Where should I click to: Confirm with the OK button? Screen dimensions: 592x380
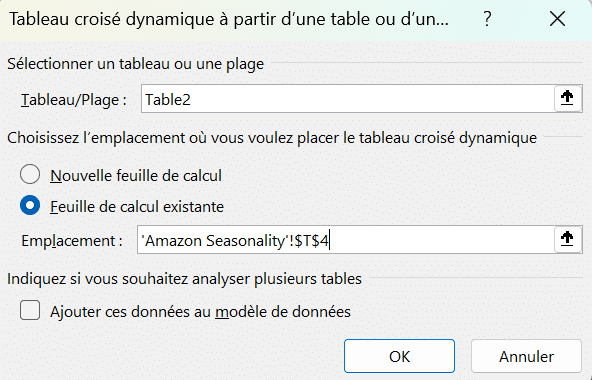pyautogui.click(x=399, y=356)
